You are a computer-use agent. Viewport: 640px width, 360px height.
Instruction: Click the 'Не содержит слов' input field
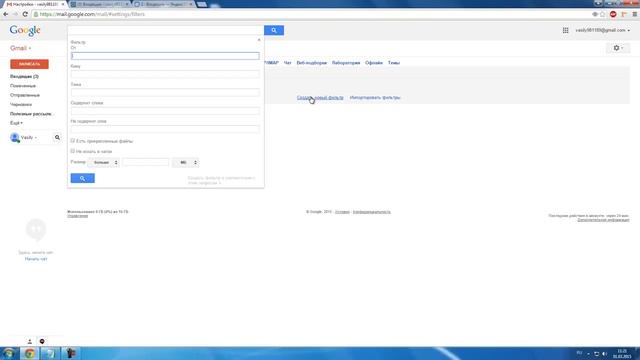165,129
